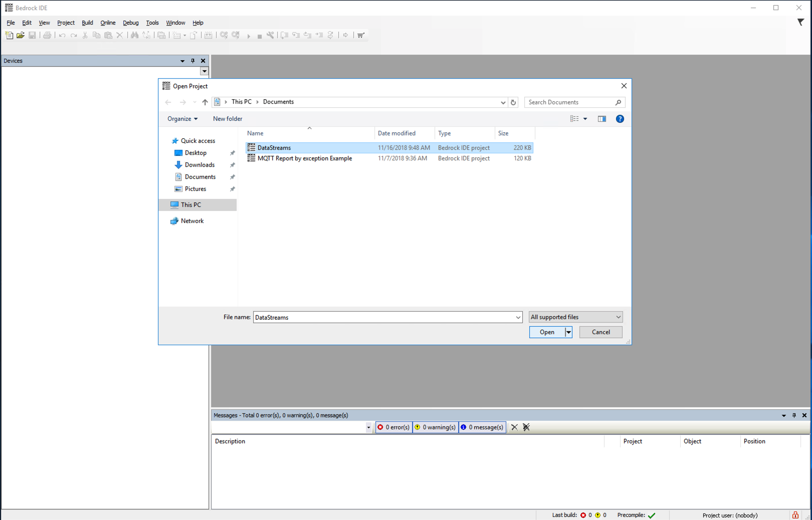Select MQTT Report by exception Example file

[389, 158]
